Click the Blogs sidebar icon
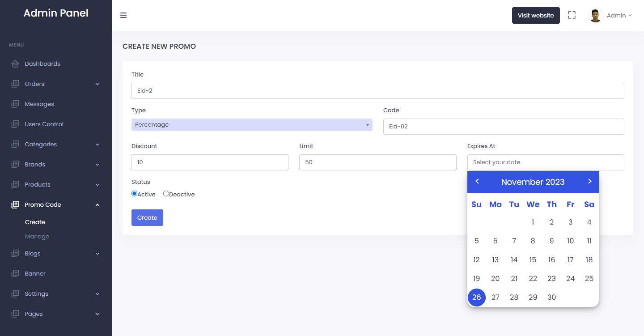 [x=15, y=254]
